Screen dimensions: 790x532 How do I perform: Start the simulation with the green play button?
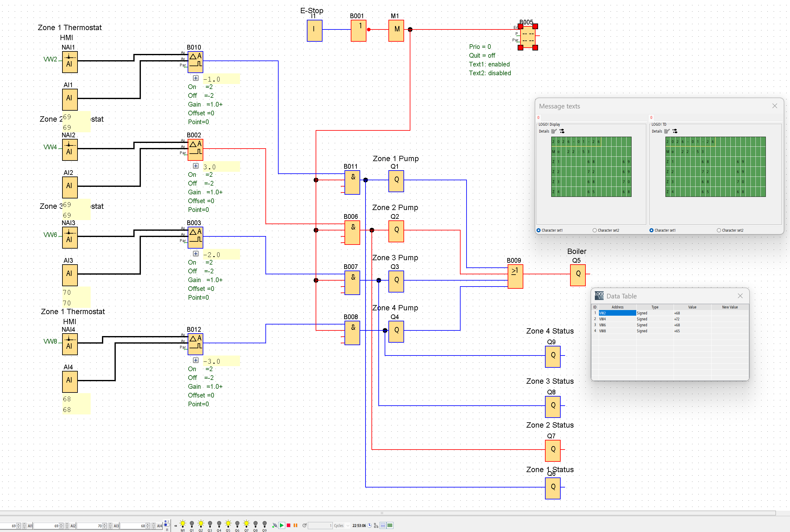click(x=281, y=525)
